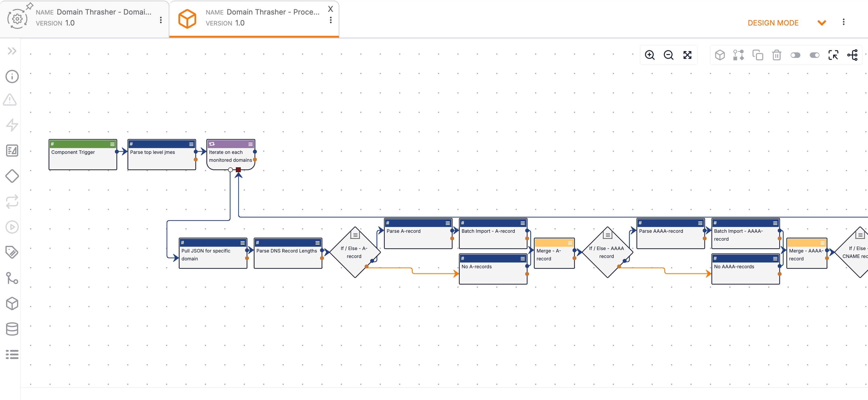868x400 pixels.
Task: Expand the DESIGN MODE dropdown chevron
Action: (x=822, y=23)
